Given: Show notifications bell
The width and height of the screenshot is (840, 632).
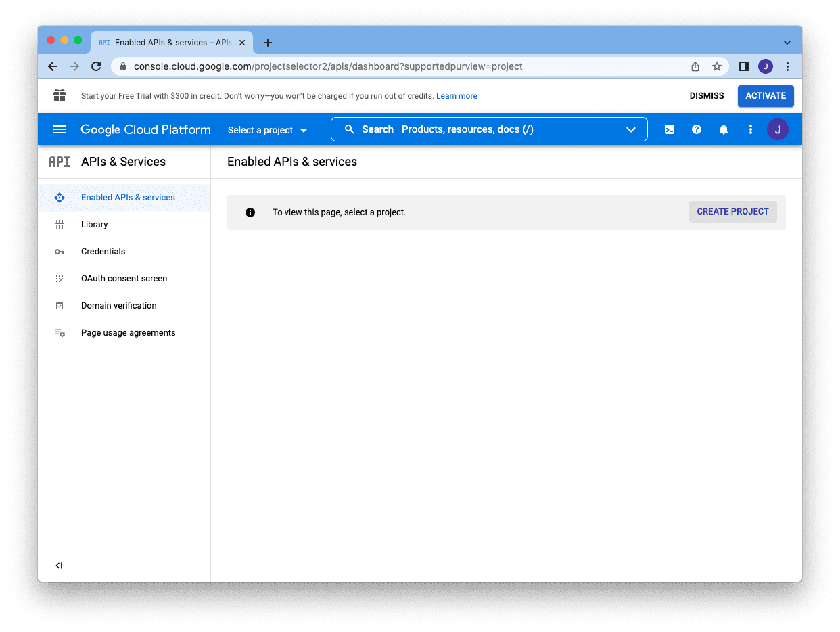Looking at the screenshot, I should click(724, 129).
